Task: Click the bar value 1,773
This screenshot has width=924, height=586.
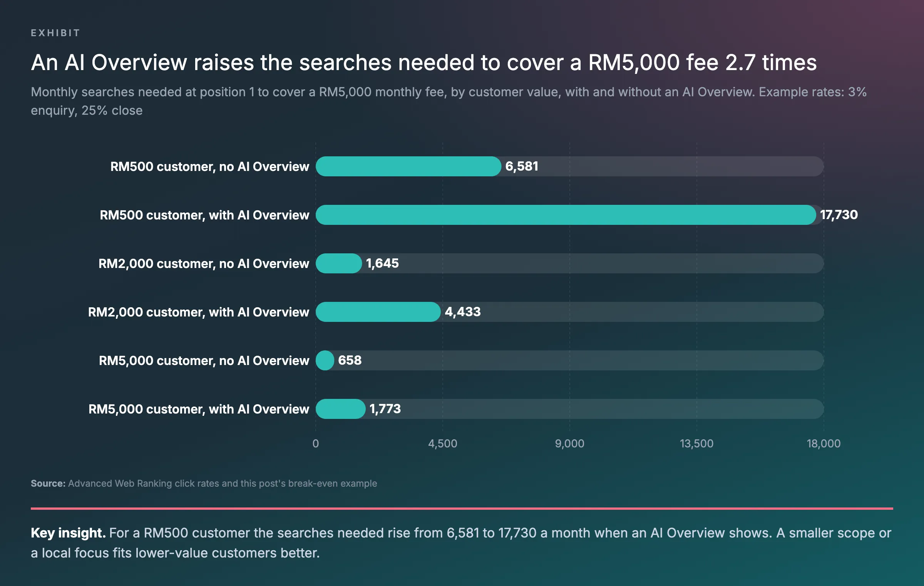Action: click(x=385, y=409)
